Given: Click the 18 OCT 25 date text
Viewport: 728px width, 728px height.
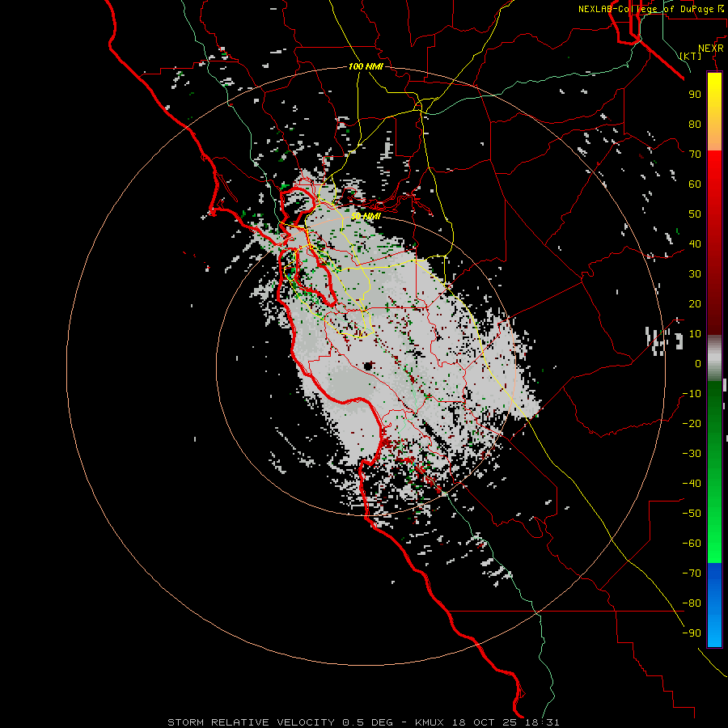Looking at the screenshot, I should pos(485,722).
